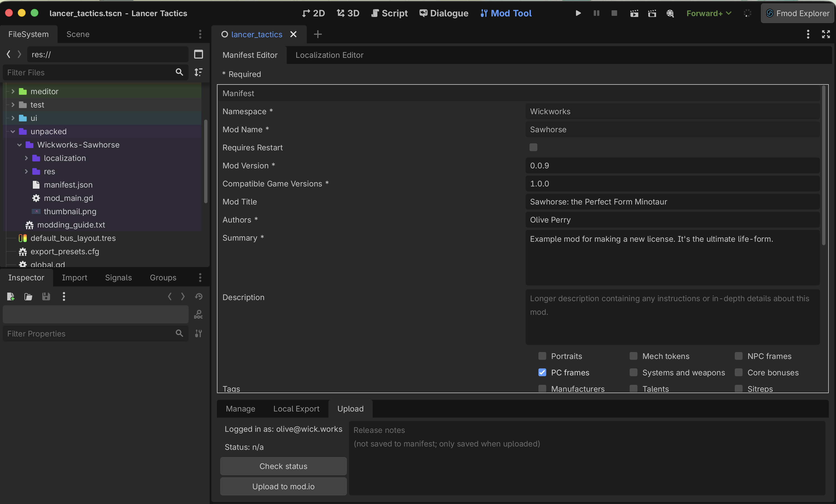Go to previous object in Inspector history
The image size is (836, 504).
tap(170, 296)
